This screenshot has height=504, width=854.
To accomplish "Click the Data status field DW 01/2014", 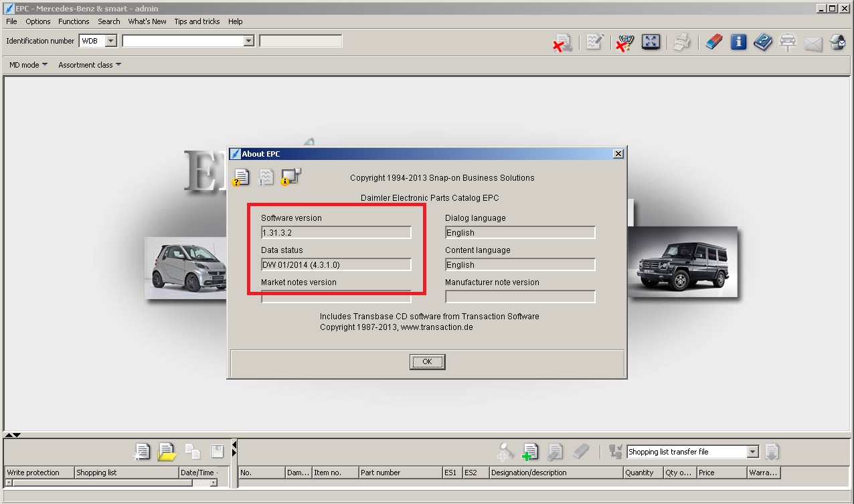I will click(336, 264).
